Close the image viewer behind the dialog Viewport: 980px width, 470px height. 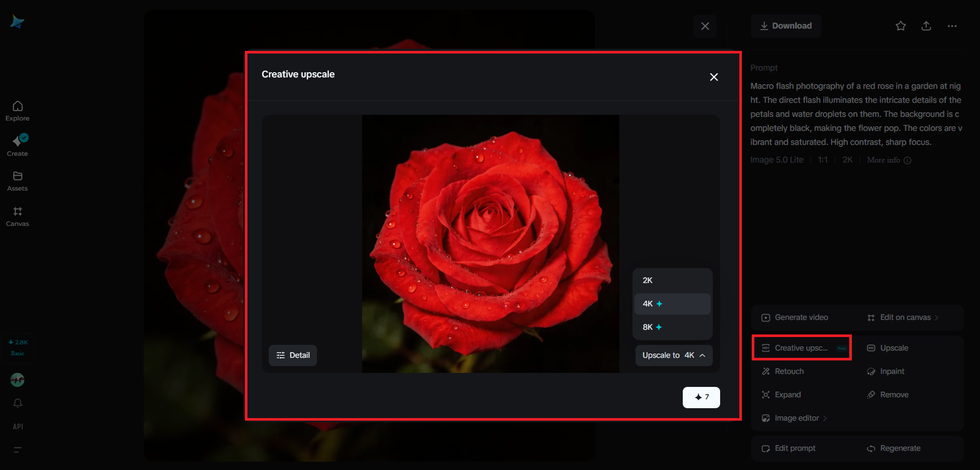click(x=705, y=26)
